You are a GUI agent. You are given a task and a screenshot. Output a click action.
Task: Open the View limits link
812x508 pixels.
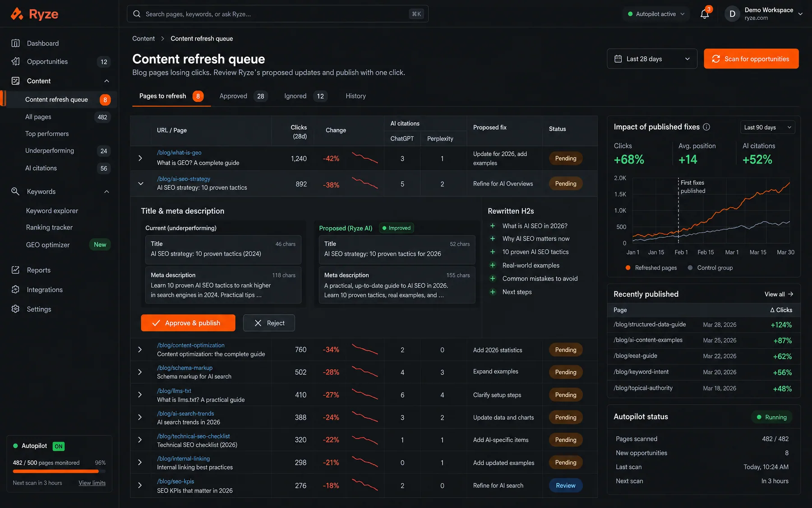pos(92,483)
